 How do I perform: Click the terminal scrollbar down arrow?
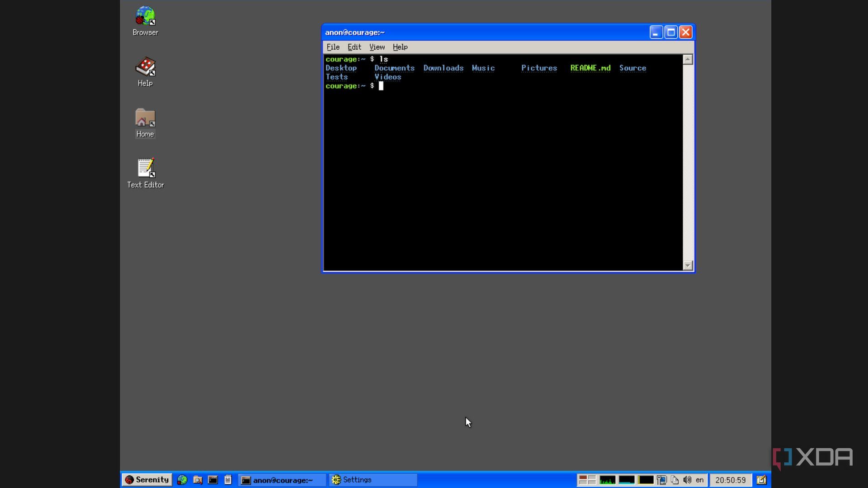click(688, 266)
